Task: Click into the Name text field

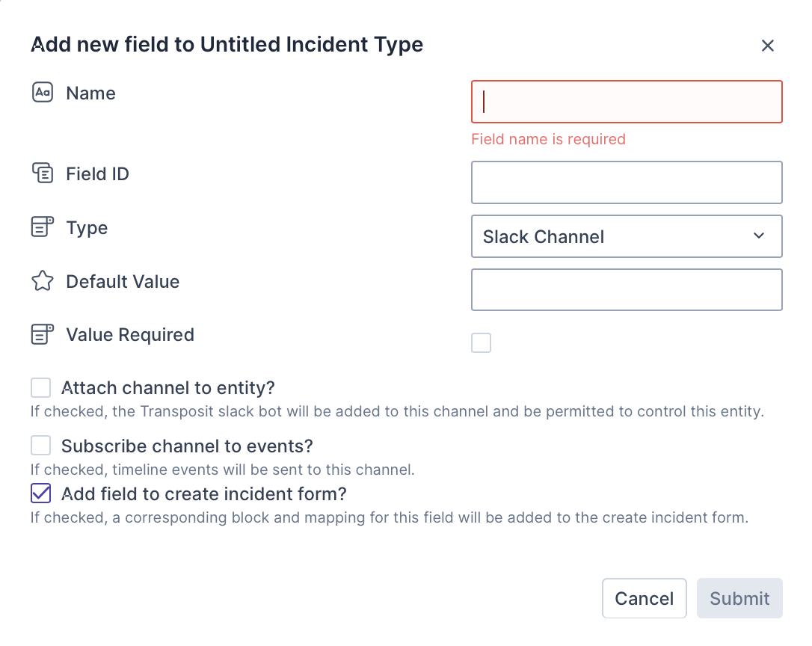Action: 627,102
